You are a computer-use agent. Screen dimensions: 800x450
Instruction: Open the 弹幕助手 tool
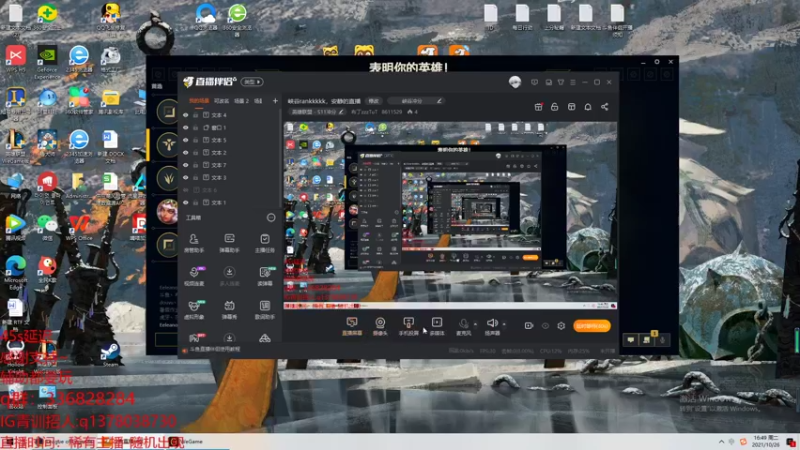(230, 243)
